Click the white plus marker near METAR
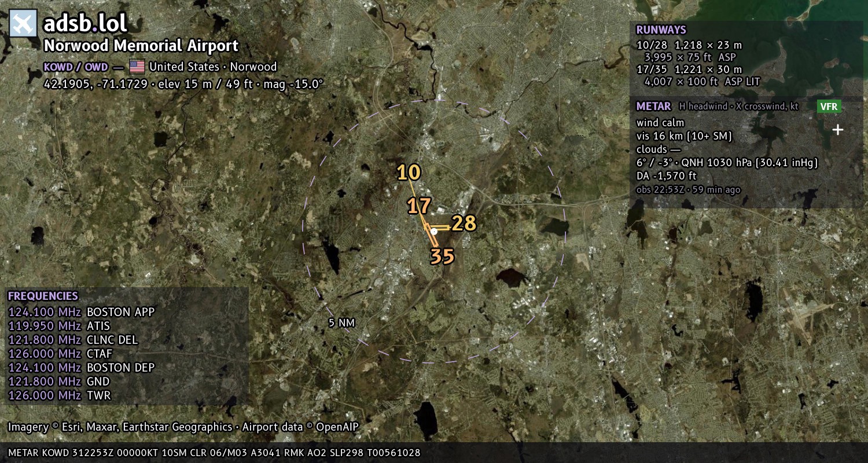The height and width of the screenshot is (463, 868). [x=837, y=130]
